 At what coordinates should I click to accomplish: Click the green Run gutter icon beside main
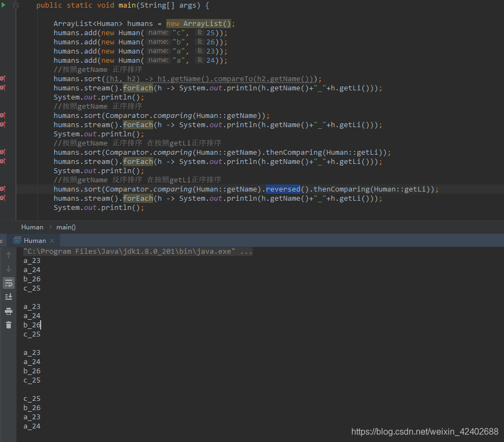(4, 5)
